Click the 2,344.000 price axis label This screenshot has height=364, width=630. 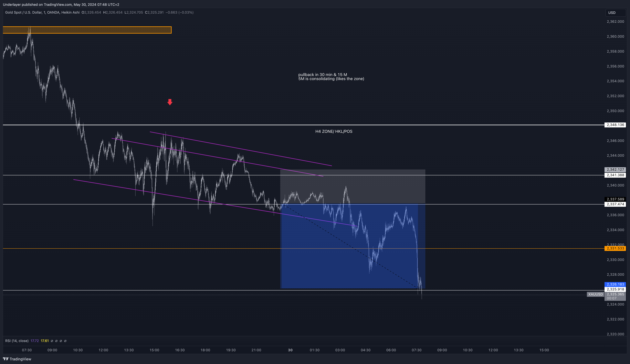(x=615, y=156)
